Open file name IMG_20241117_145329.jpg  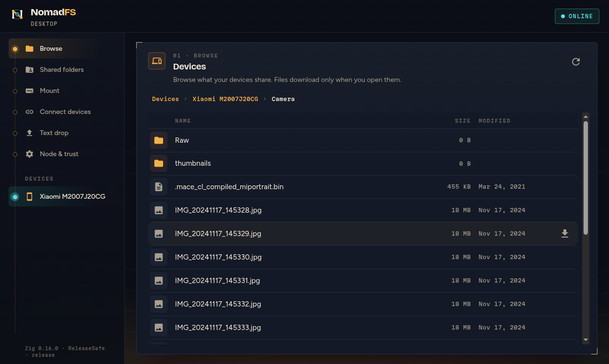(218, 233)
